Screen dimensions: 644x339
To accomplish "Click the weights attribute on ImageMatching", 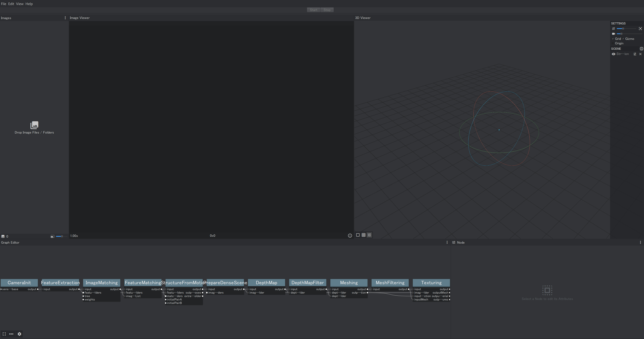I will pos(90,300).
